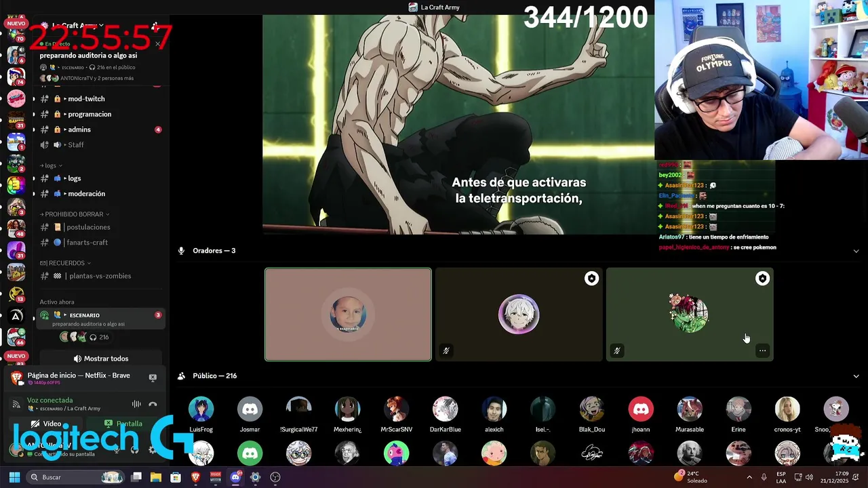The image size is (868, 488).
Task: Show hidden system tray icons
Action: tap(749, 477)
